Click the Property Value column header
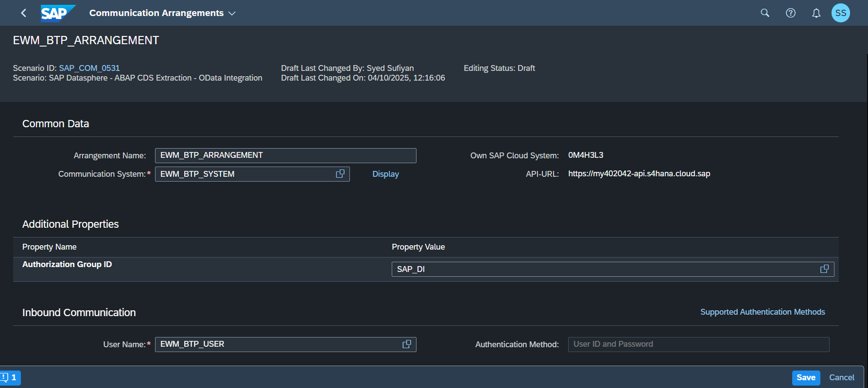The height and width of the screenshot is (388, 868). tap(418, 247)
